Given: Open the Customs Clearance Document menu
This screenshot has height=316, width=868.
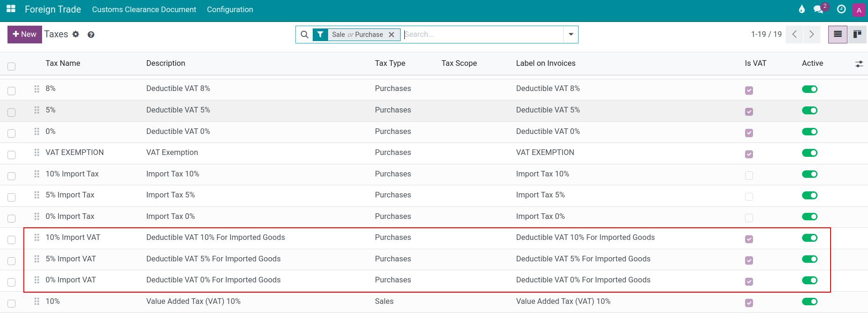Looking at the screenshot, I should [144, 9].
